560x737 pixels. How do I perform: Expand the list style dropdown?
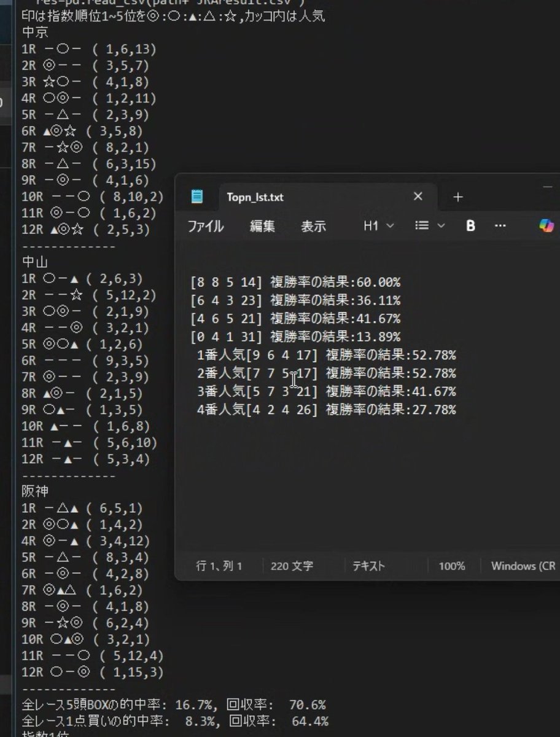coord(430,226)
